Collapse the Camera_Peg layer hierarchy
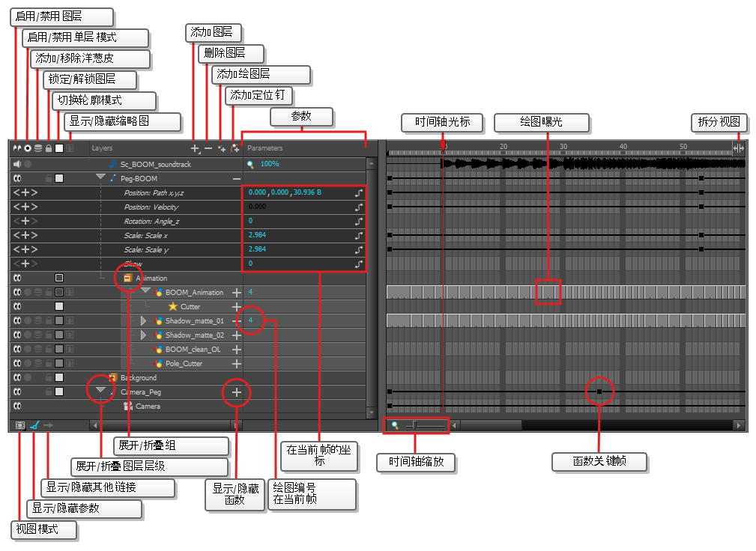This screenshot has width=756, height=551. (100, 391)
